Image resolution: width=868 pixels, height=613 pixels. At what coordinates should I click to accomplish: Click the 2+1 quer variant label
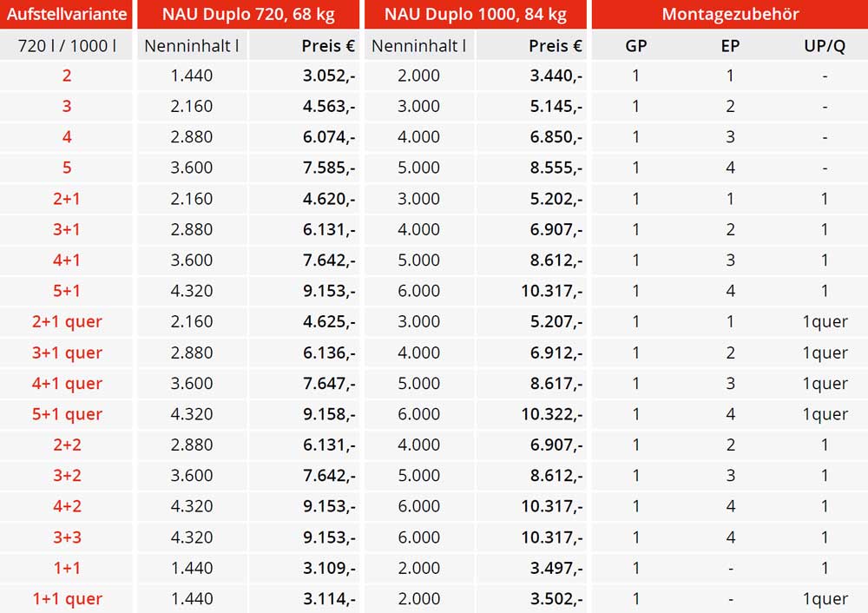[67, 322]
